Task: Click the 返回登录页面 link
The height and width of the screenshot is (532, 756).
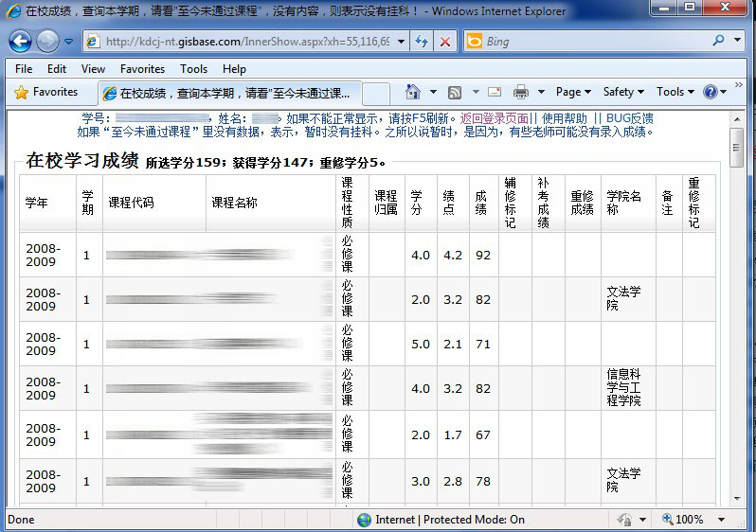Action: [494, 118]
